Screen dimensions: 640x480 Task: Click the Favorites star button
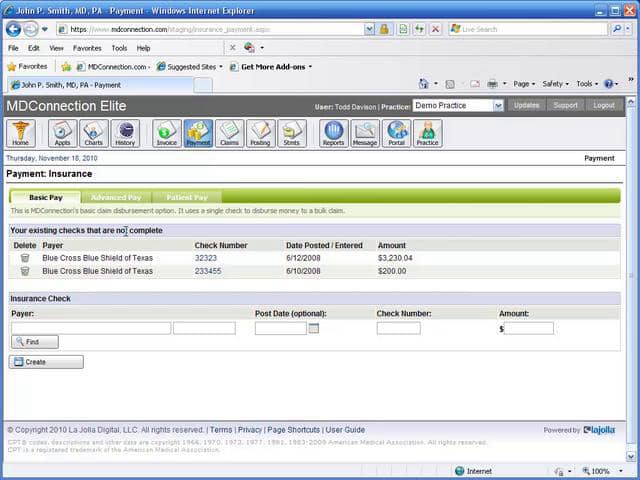point(28,67)
